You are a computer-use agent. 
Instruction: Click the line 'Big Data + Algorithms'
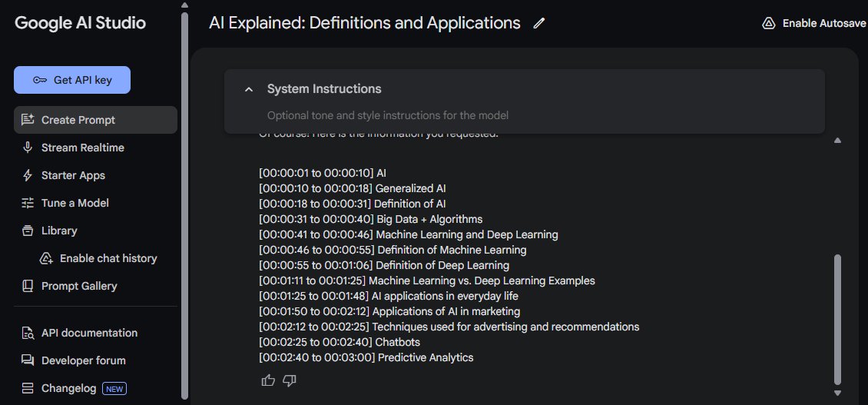coord(371,219)
